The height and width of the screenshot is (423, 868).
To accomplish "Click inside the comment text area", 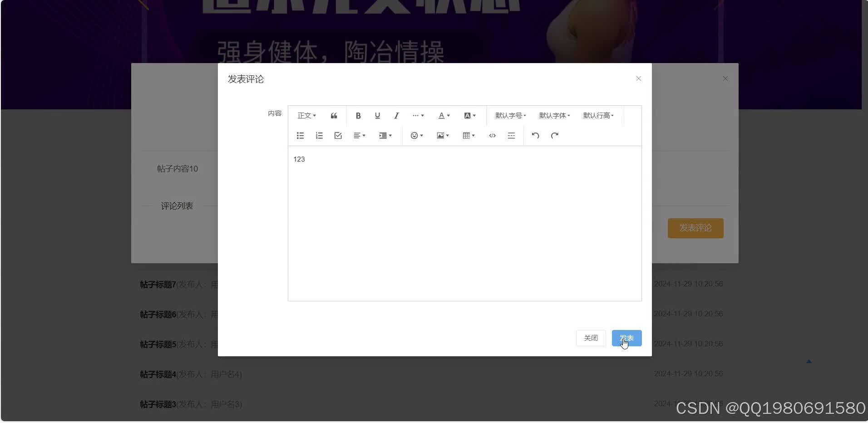I will pos(463,222).
